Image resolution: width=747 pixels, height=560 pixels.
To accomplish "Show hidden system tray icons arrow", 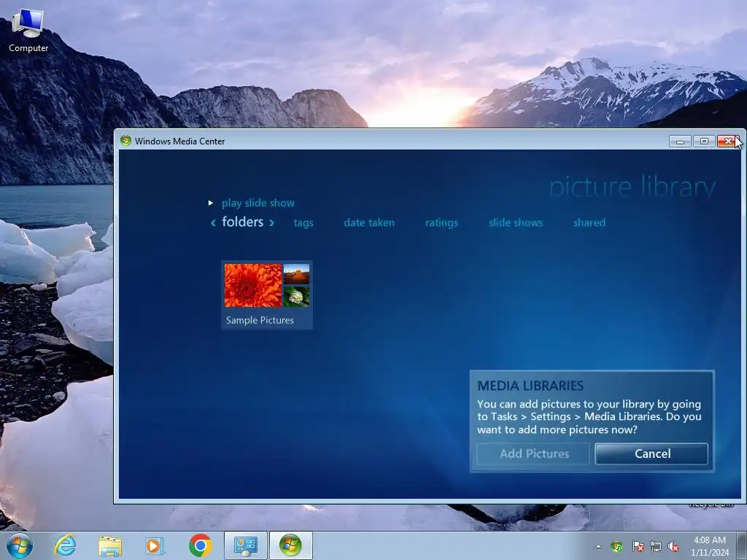I will [598, 546].
